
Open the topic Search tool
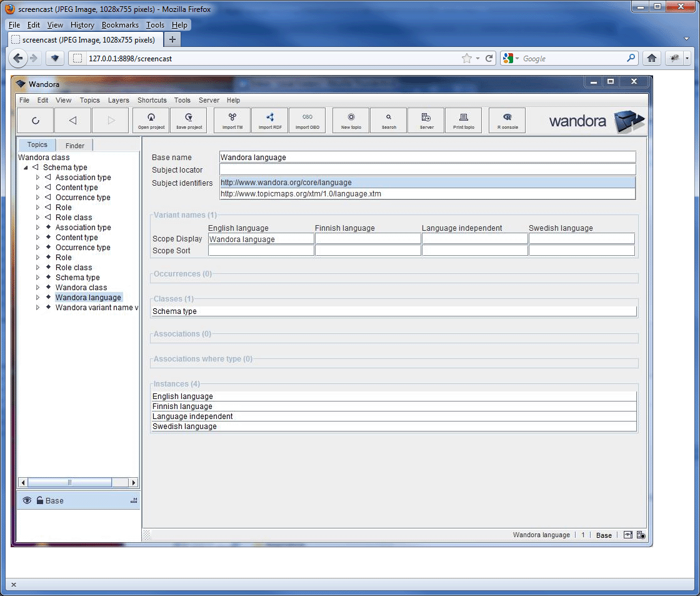coord(388,120)
